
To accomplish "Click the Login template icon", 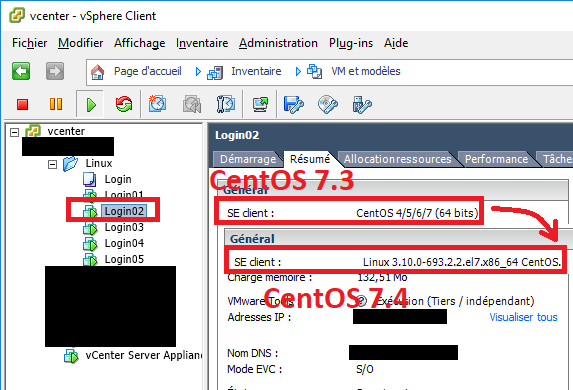I will (90, 179).
